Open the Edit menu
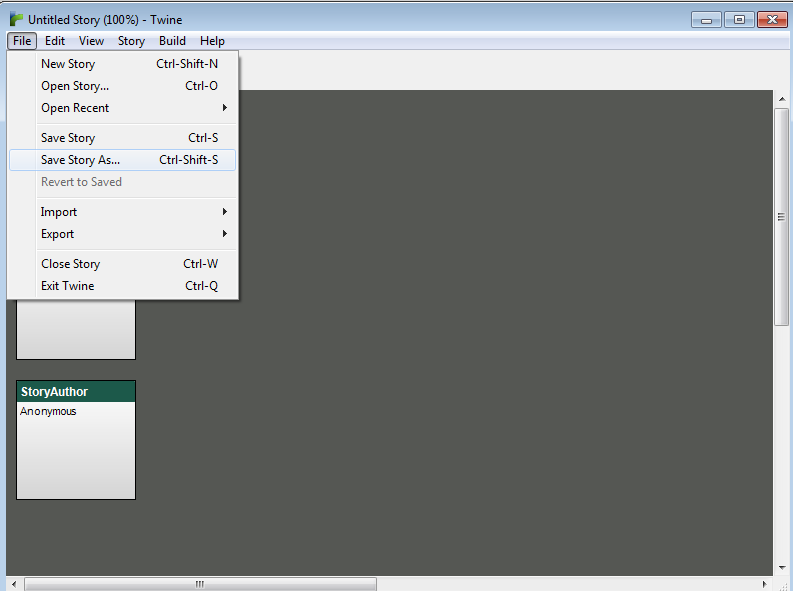 point(55,41)
